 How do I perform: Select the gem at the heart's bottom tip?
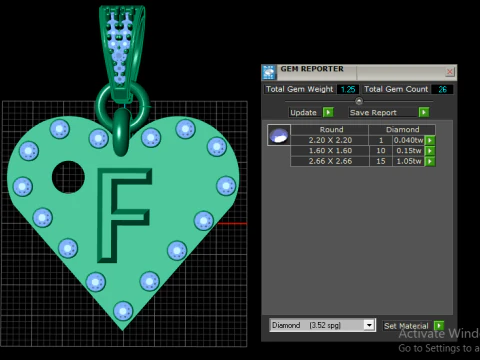pos(123,311)
